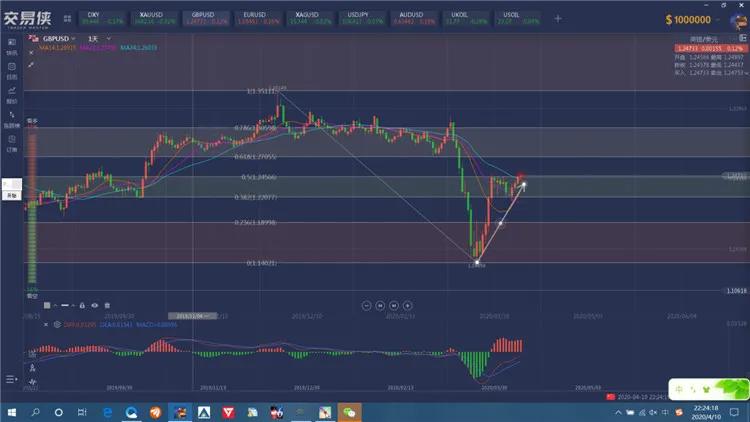Image resolution: width=750 pixels, height=422 pixels.
Task: Expand the quote details chevron
Action: point(746,73)
